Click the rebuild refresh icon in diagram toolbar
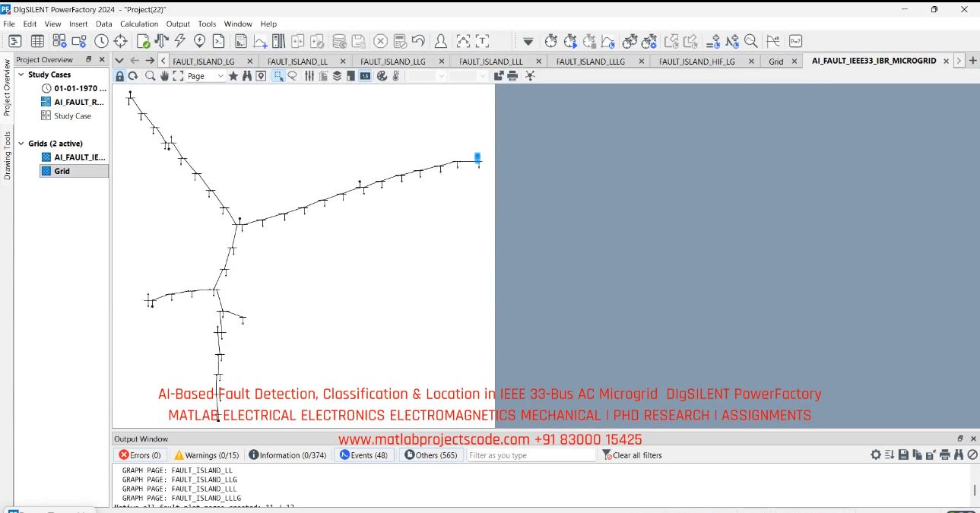This screenshot has width=980, height=513. coord(133,76)
